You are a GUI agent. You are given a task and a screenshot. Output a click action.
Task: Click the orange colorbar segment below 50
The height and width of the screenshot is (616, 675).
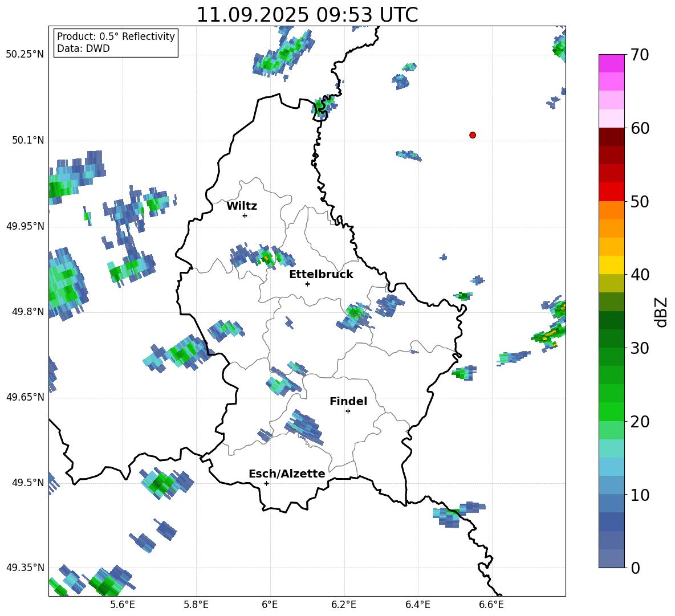611,210
